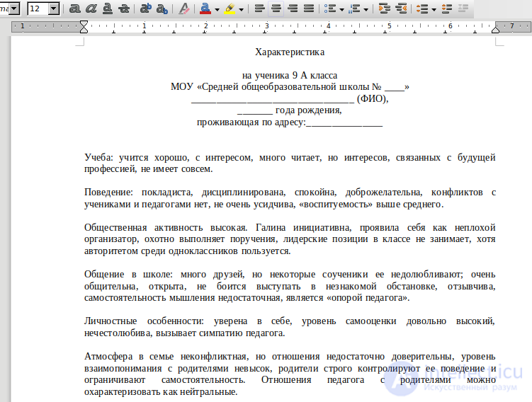
Task: Click the name "Галина" in the text
Action: coord(271,227)
